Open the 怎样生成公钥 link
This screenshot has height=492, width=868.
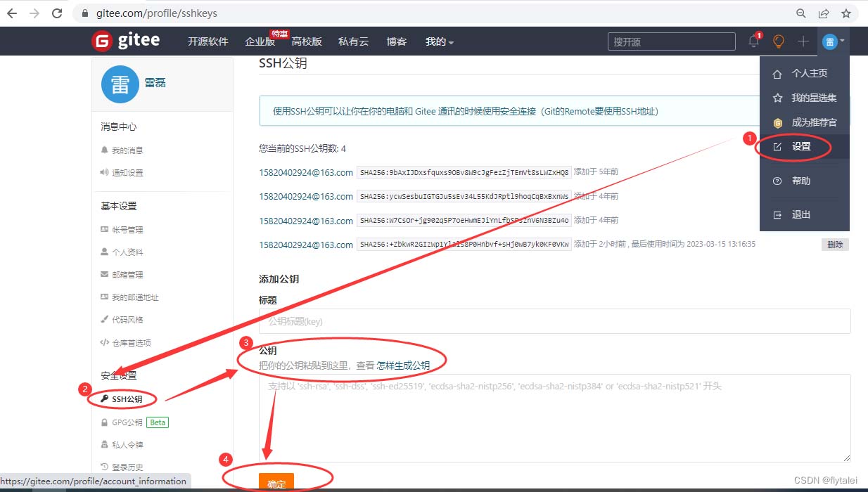pos(403,365)
